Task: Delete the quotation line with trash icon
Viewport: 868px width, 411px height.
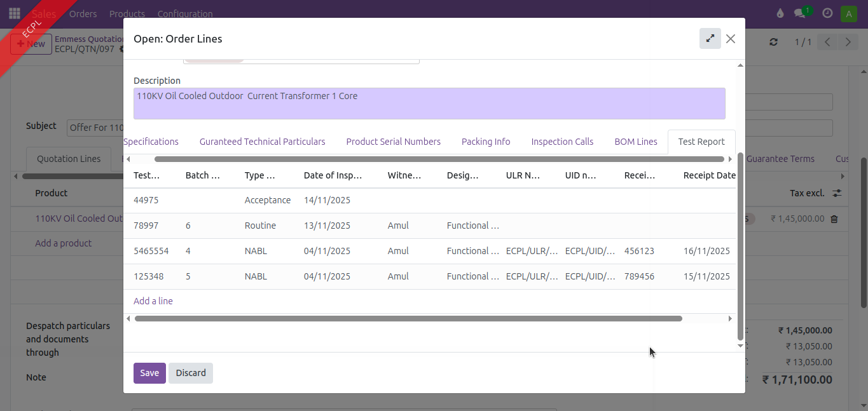Action: click(834, 219)
